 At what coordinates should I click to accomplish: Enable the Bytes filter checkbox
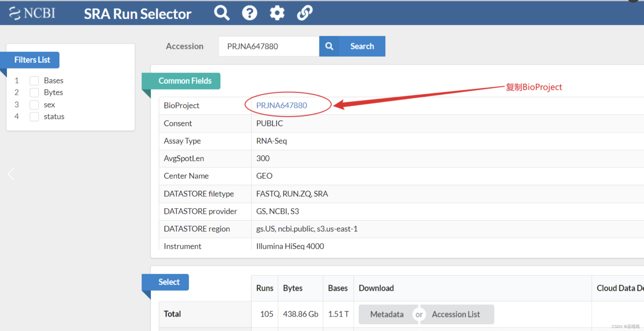(34, 92)
